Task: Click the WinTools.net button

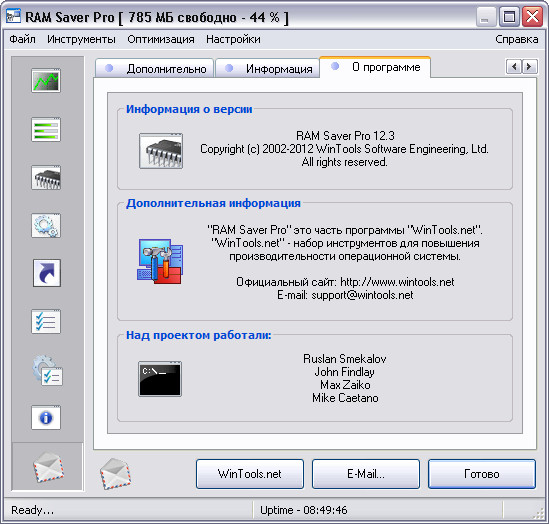Action: tap(250, 474)
